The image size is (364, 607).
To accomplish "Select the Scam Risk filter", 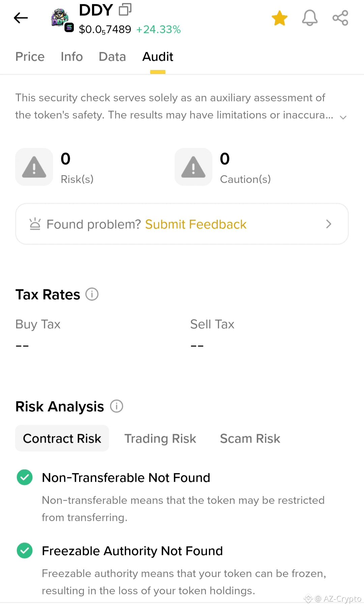I will pos(250,438).
